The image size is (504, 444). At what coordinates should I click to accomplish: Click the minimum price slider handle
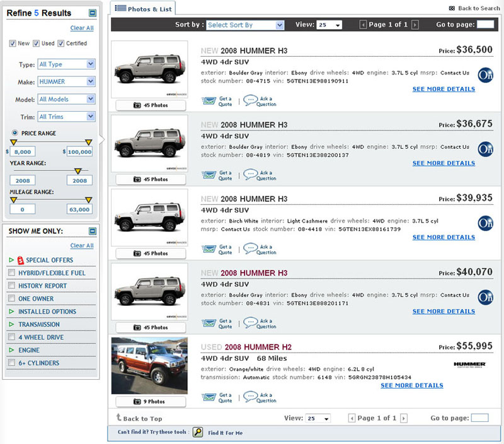(13, 142)
